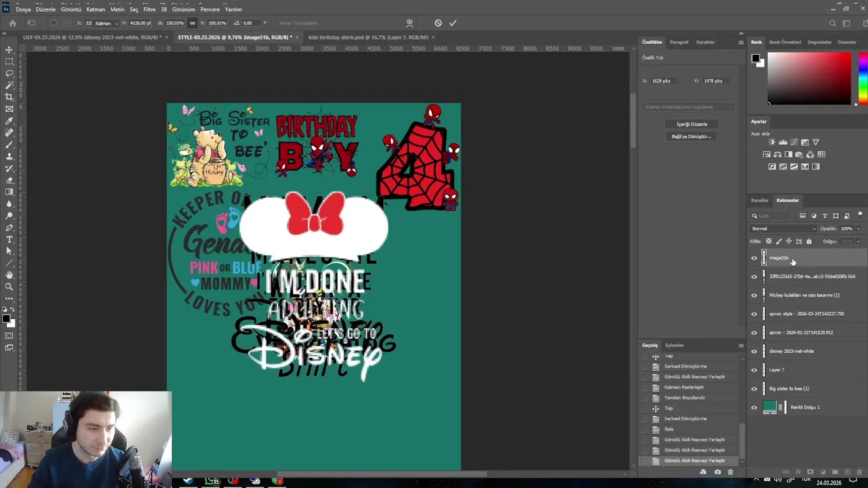The height and width of the screenshot is (488, 868).
Task: Toggle layer filtering switch in Layers panel
Action: click(x=860, y=215)
